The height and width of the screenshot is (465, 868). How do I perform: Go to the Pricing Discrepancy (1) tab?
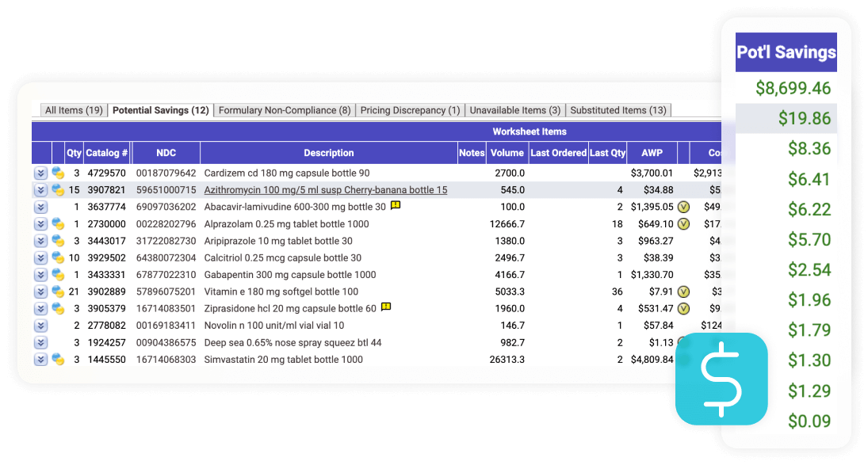point(410,110)
